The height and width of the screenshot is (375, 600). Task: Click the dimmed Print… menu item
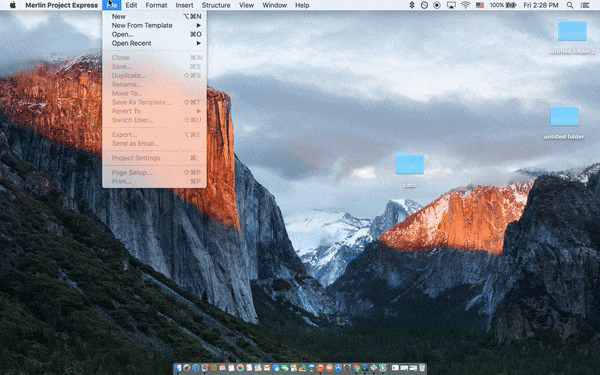155,181
